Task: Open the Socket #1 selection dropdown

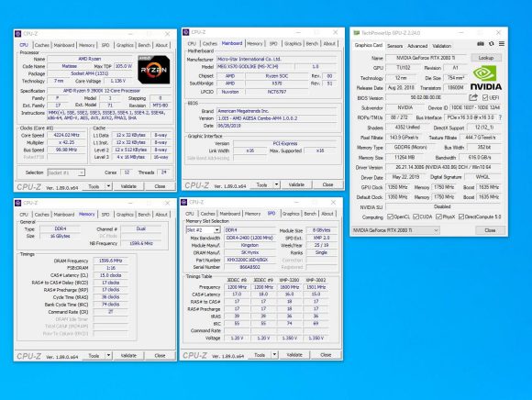Action: click(66, 172)
